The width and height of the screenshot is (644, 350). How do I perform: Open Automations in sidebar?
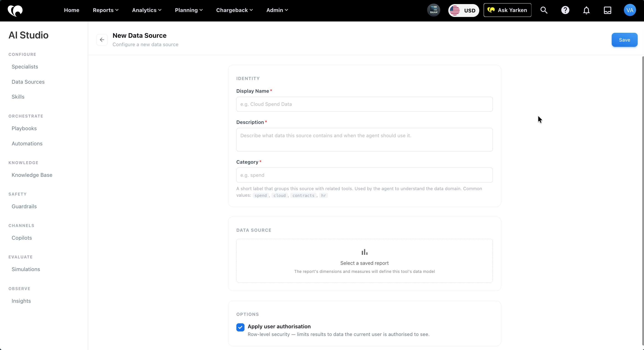[x=27, y=144]
